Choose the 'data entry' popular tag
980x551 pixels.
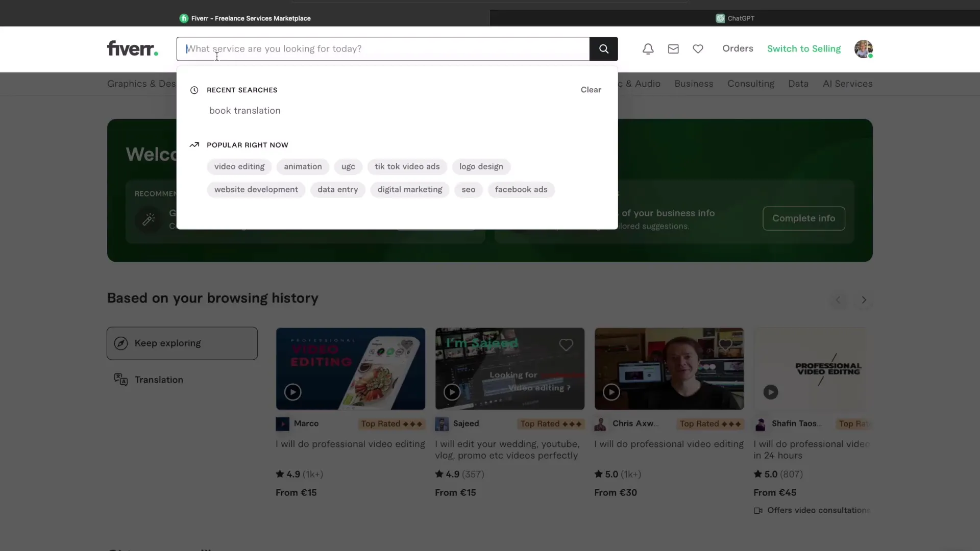337,190
